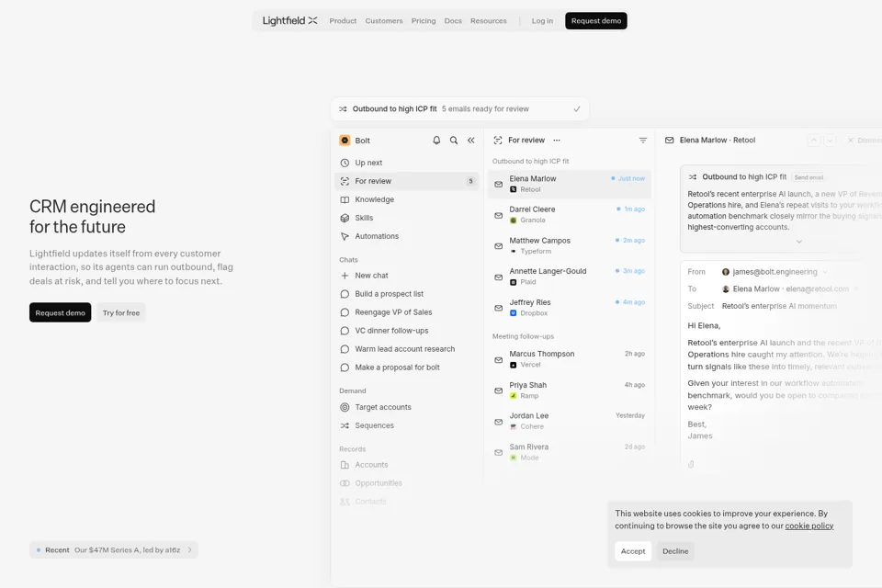This screenshot has height=588, width=882.
Task: Click the Automations cursor icon
Action: (345, 236)
